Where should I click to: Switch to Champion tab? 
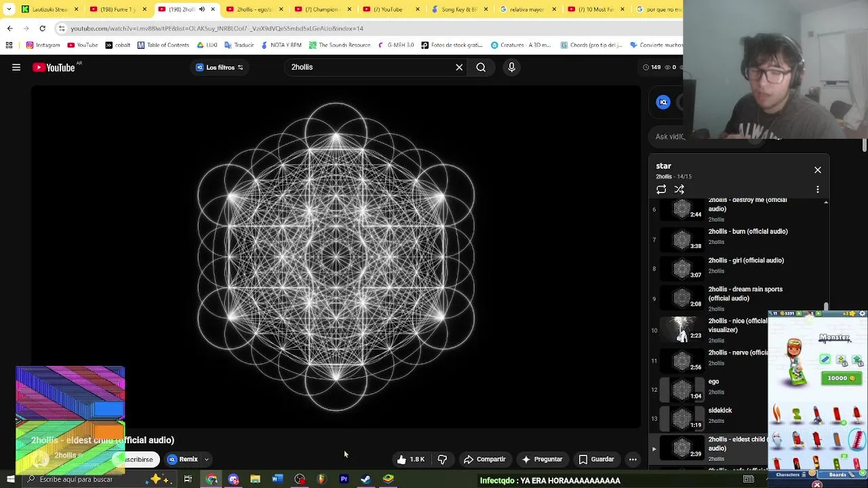[x=322, y=9]
